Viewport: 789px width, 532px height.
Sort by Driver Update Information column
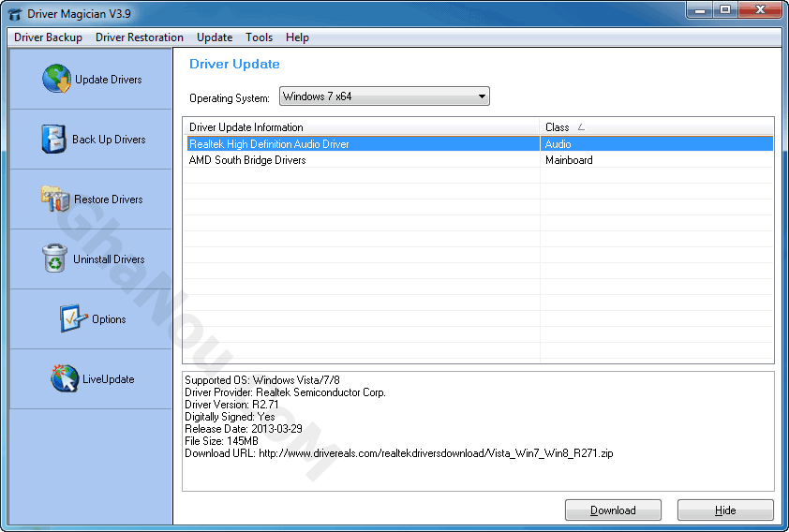pos(361,127)
